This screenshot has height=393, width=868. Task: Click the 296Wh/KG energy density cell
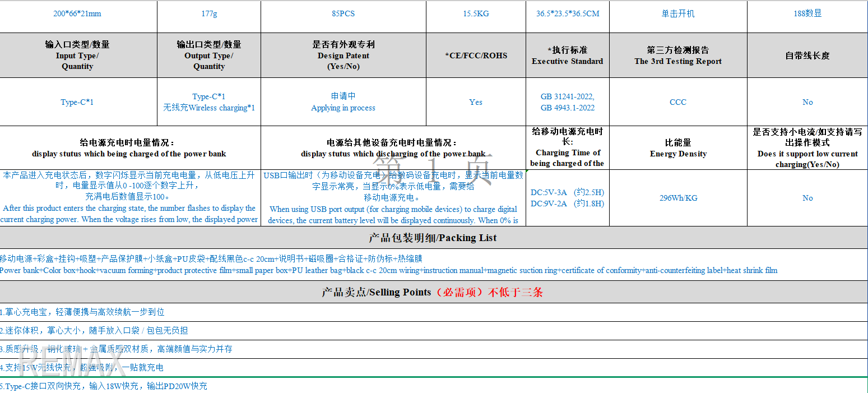point(677,198)
